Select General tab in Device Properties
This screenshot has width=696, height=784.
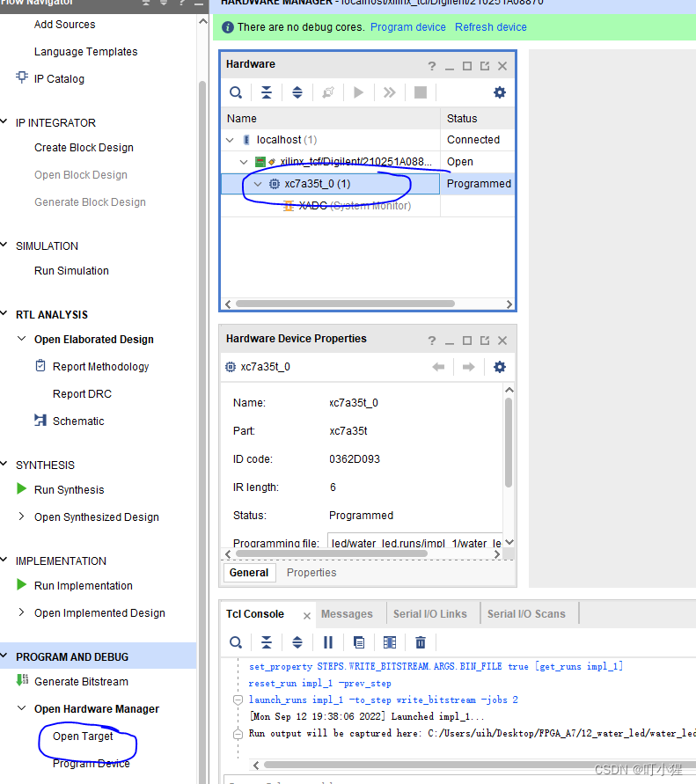click(249, 573)
